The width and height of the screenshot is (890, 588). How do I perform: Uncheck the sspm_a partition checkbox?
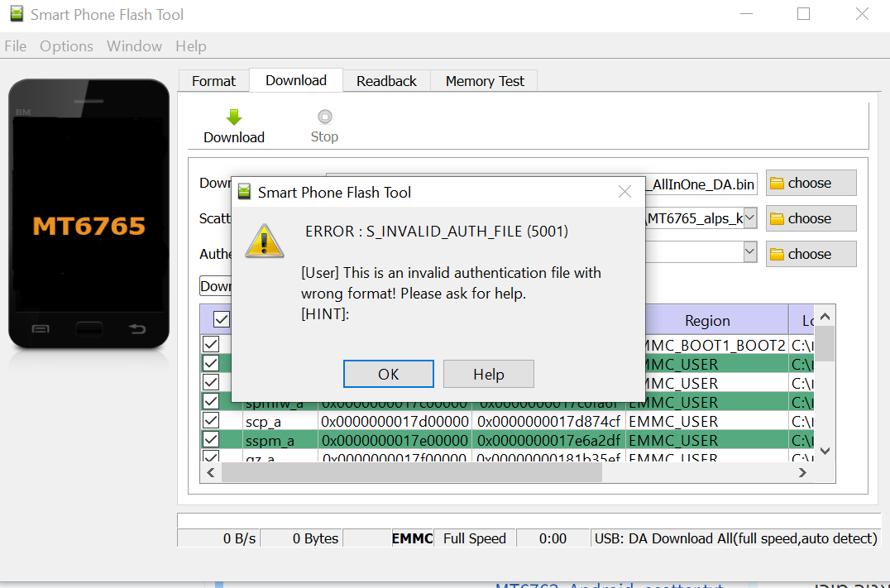211,440
